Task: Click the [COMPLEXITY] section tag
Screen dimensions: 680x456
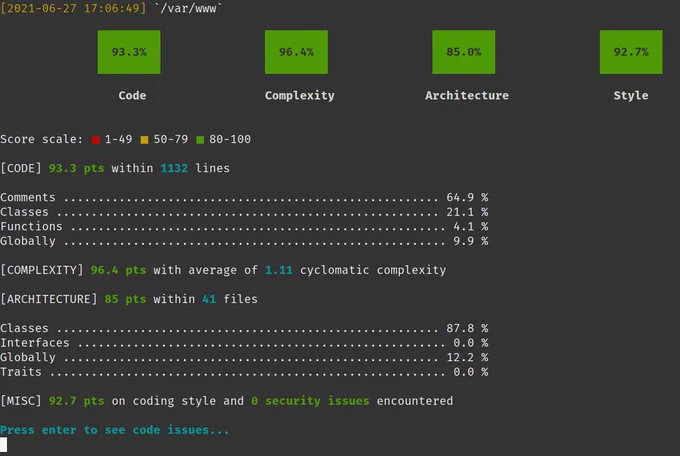Action: 42,270
